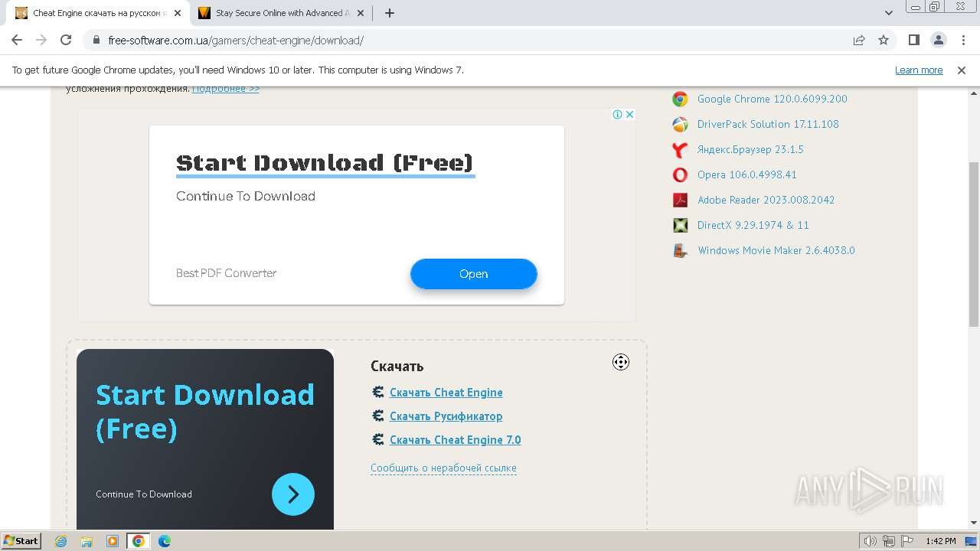Open Google Chrome 120.0.6099.200 link
Image resolution: width=980 pixels, height=551 pixels.
tap(773, 99)
